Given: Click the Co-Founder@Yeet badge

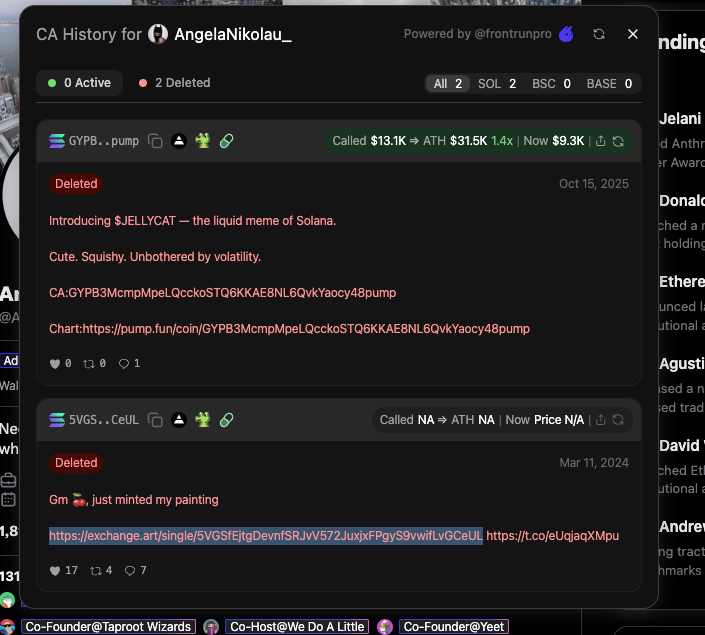Looking at the screenshot, I should tap(454, 626).
